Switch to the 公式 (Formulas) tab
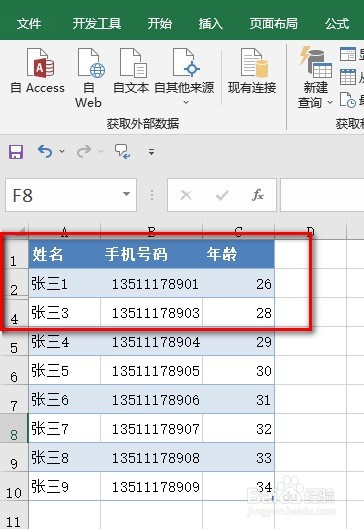The height and width of the screenshot is (529, 364). coord(337,24)
